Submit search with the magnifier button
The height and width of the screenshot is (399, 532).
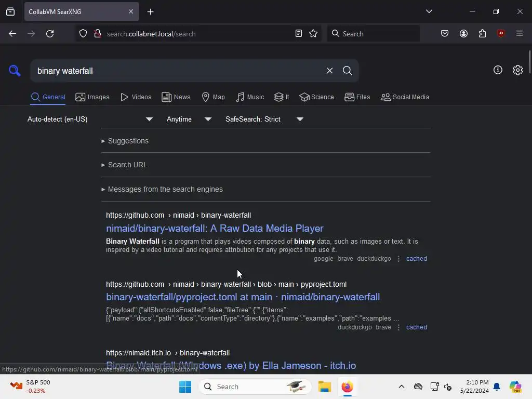(x=347, y=71)
